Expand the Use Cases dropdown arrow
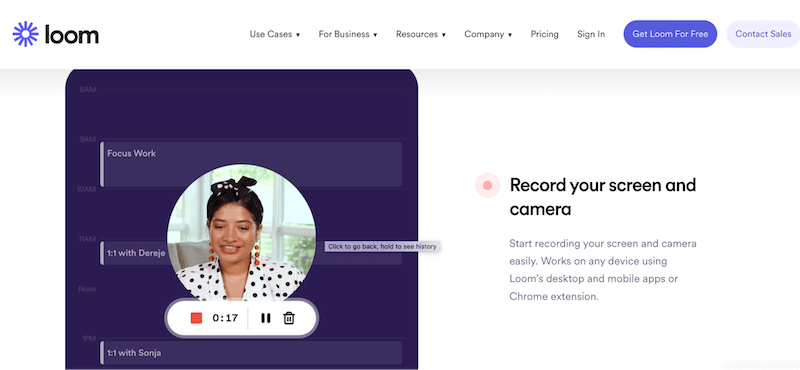Viewport: 800px width, 370px height. [x=298, y=35]
